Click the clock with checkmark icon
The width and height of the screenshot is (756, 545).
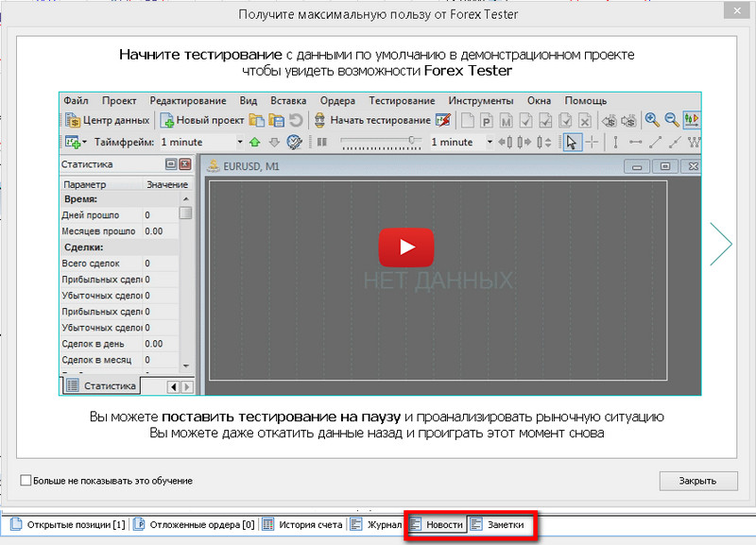tap(294, 142)
